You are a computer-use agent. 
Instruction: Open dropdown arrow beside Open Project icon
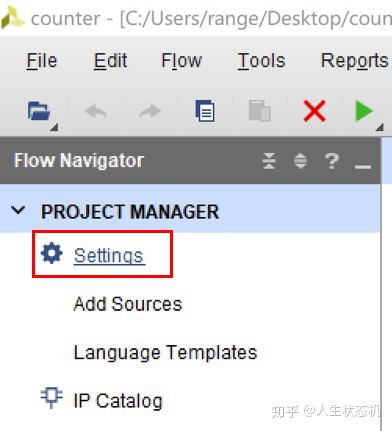coord(54,127)
